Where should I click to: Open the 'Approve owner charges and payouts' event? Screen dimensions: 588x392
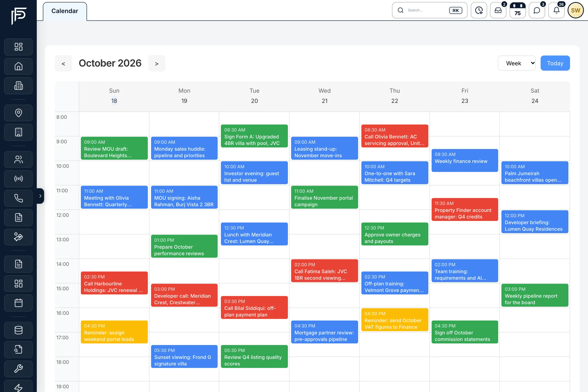(394, 234)
